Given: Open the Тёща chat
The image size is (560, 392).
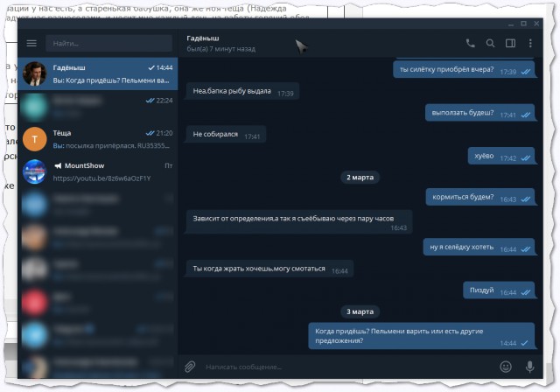Looking at the screenshot, I should click(97, 139).
